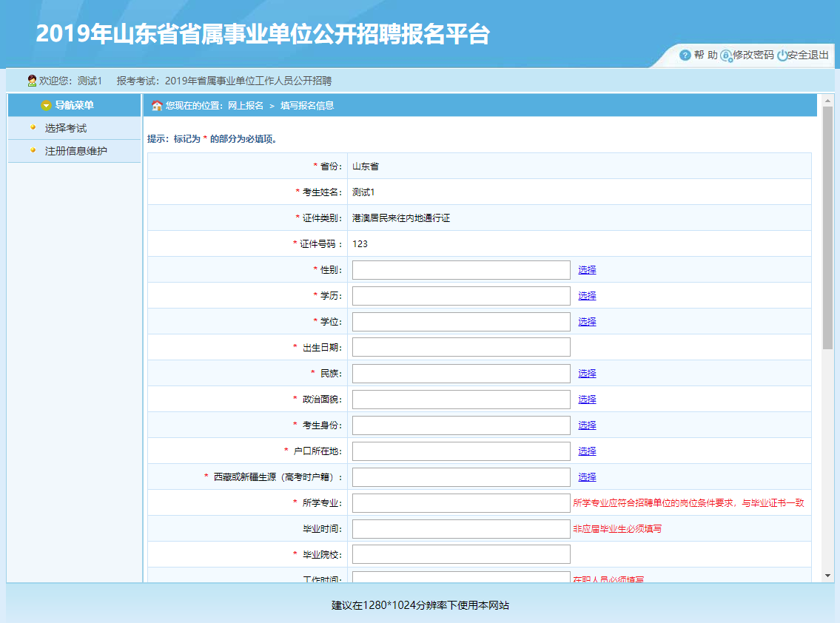Click the 港澳居民来往内地通行证 value

[401, 218]
